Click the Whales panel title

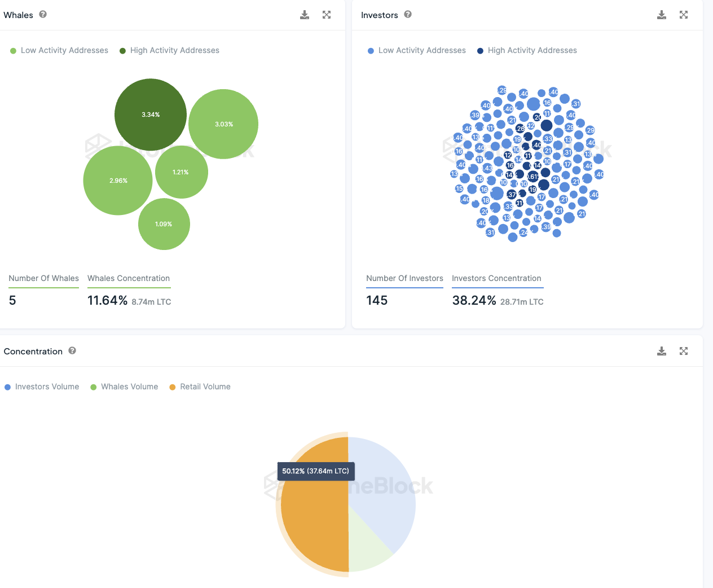[19, 15]
